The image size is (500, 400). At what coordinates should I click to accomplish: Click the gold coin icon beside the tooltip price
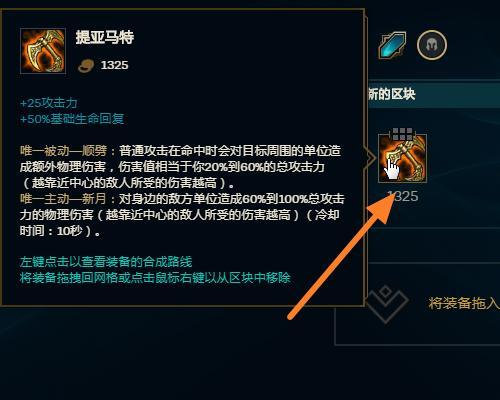86,66
